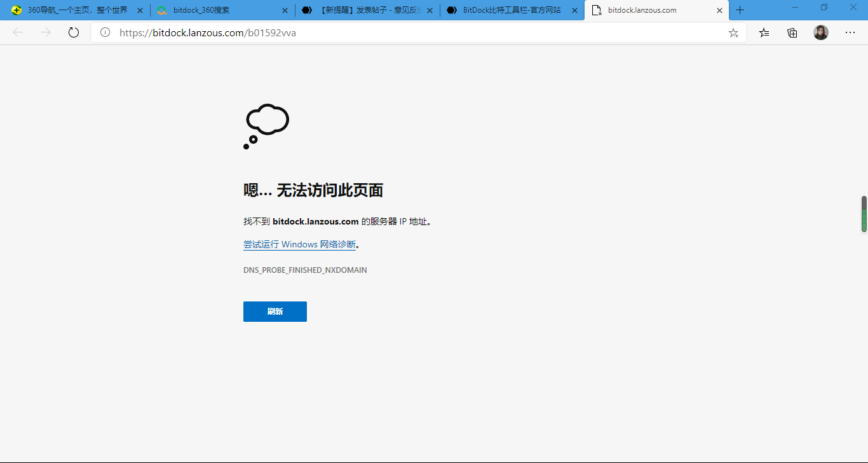Restore down the browser window
The height and width of the screenshot is (463, 868).
click(x=824, y=7)
